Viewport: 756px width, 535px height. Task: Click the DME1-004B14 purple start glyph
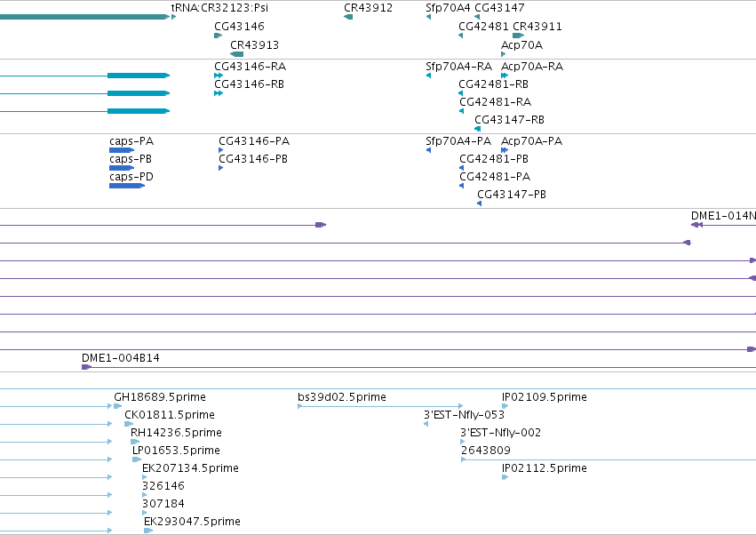point(86,367)
